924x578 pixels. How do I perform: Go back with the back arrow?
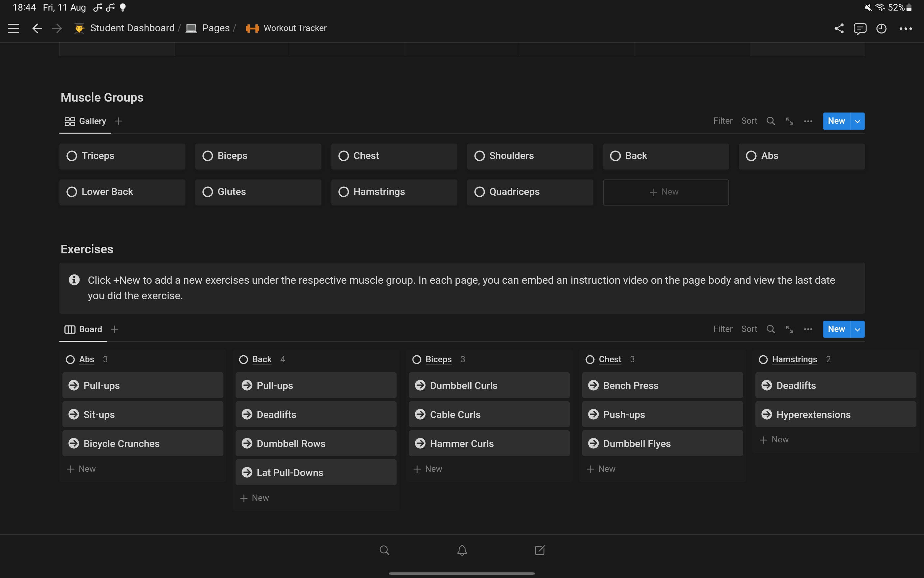pos(37,28)
